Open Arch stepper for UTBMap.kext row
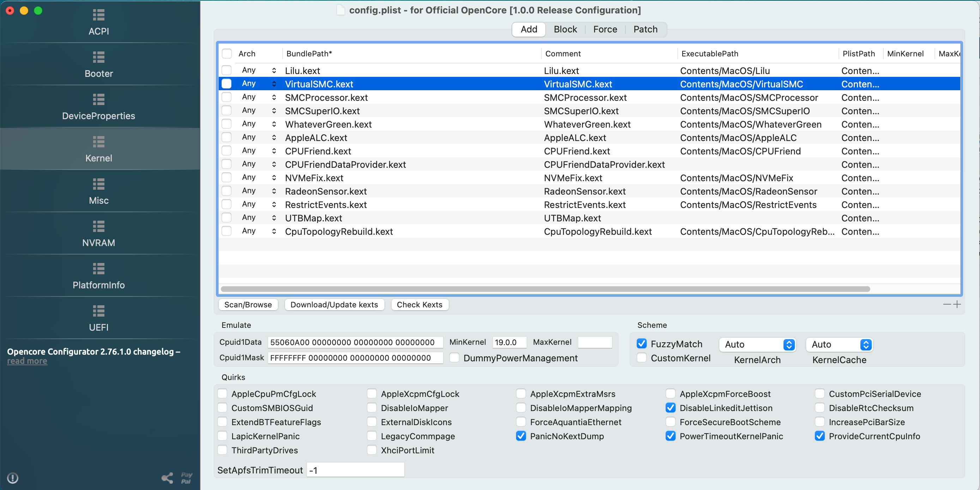This screenshot has width=980, height=490. [274, 218]
